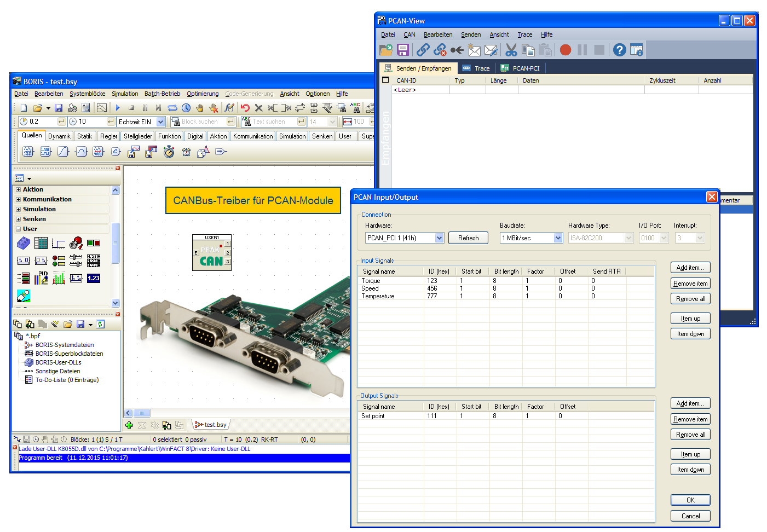Viewport: 767px width, 532px height.
Task: Open the Systemblöcke menu in BORIS
Action: click(87, 94)
